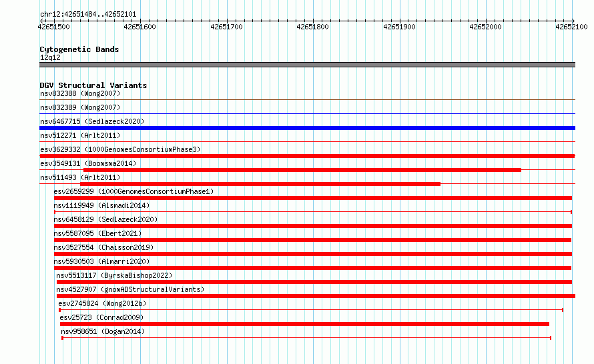Image resolution: width=594 pixels, height=364 pixels.
Task: Click the thick blue bar under nsv6467715
Action: click(307, 128)
